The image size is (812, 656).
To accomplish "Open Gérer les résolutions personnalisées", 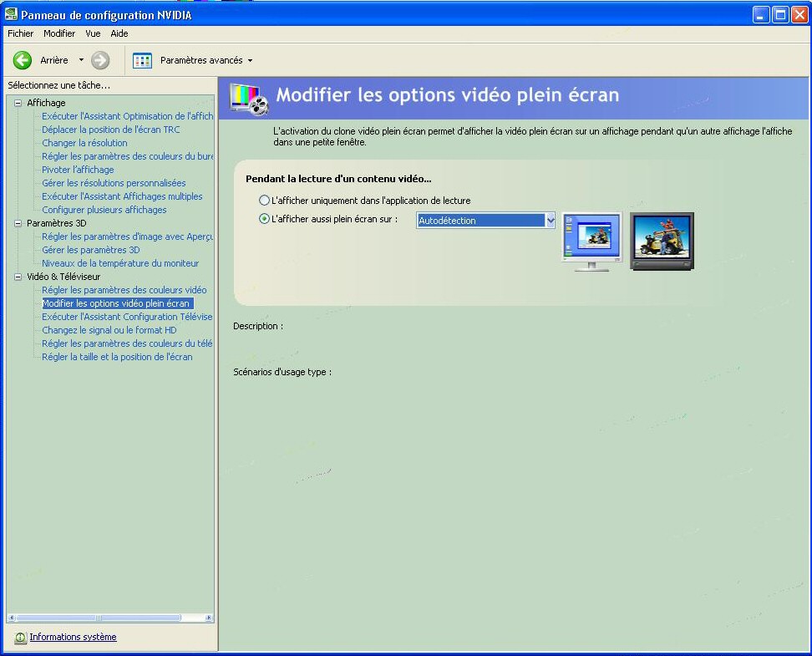I will tap(114, 183).
